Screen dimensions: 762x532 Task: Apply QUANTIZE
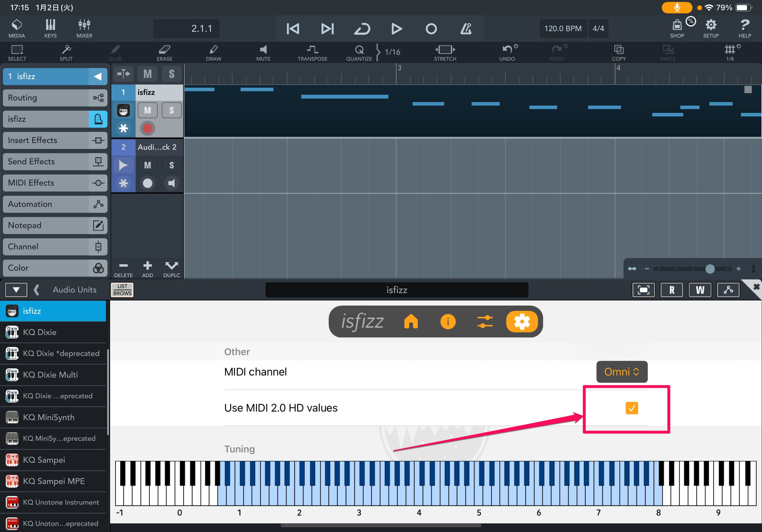pyautogui.click(x=359, y=53)
